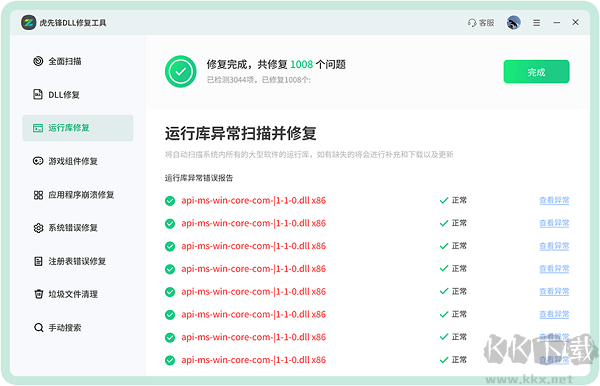Click the 虎先锋DLL修复工具 app logo

pyautogui.click(x=29, y=23)
